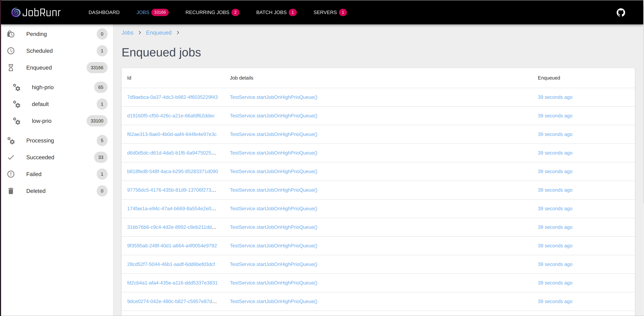644x316 pixels.
Task: Click the chevron after Enqueued breadcrumb
Action: pos(178,33)
